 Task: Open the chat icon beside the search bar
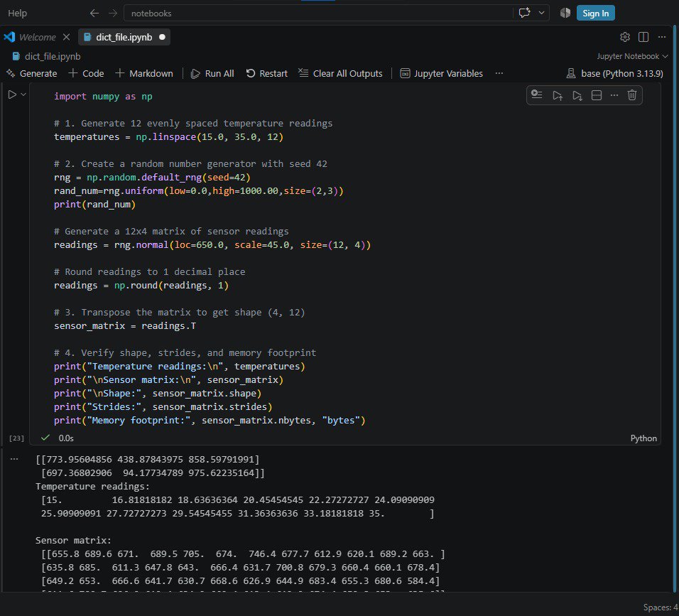tap(524, 13)
